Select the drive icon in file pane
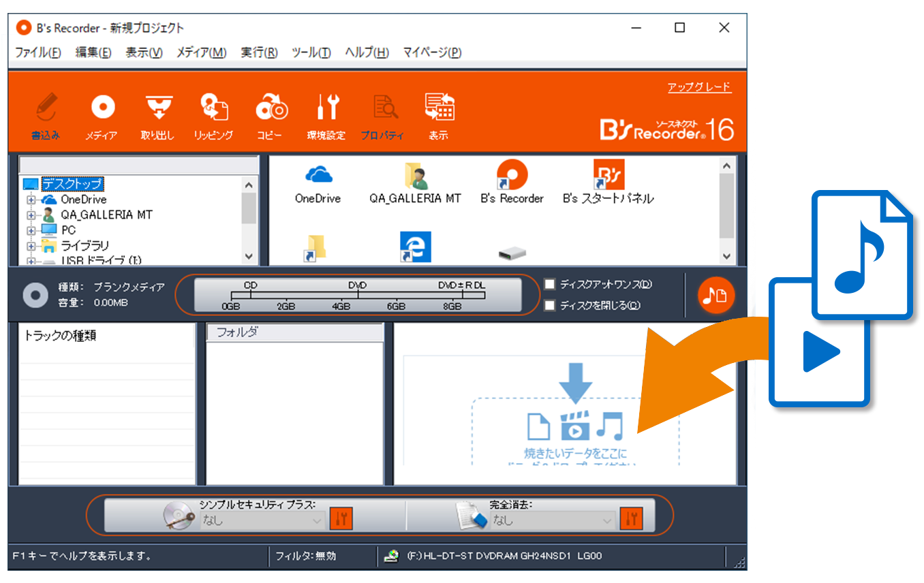 (512, 253)
